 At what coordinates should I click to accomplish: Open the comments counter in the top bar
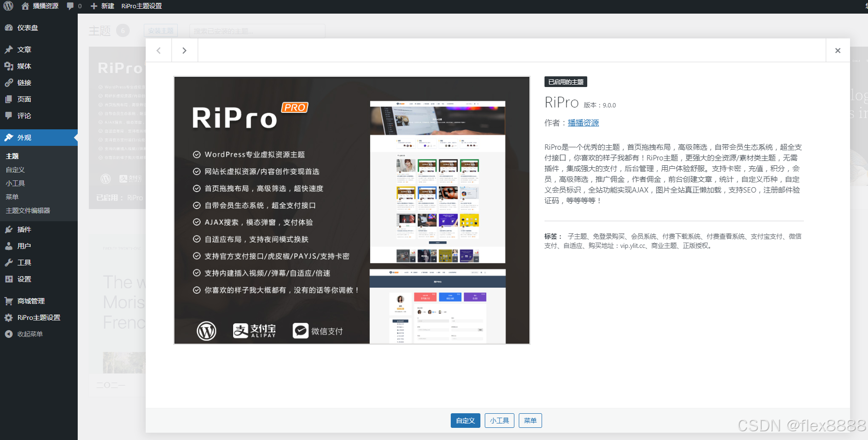[73, 6]
